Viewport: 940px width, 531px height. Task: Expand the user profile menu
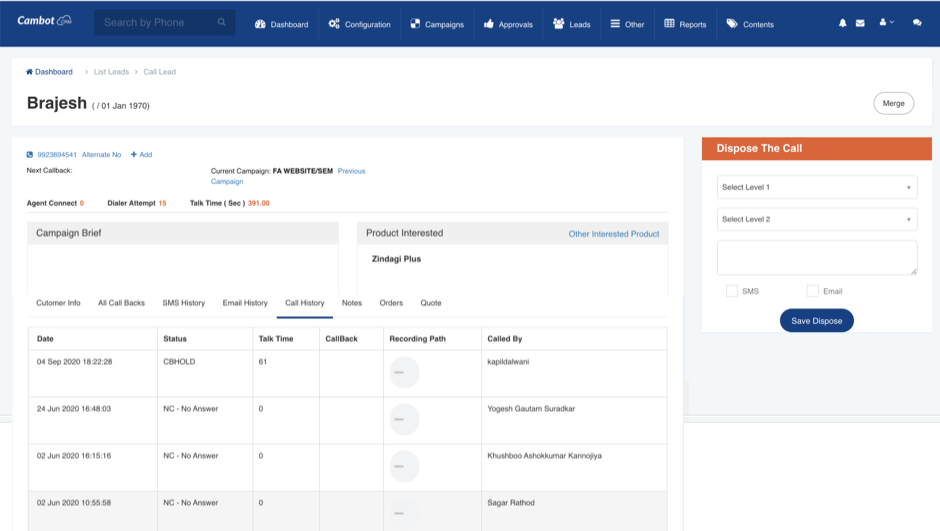coord(886,23)
